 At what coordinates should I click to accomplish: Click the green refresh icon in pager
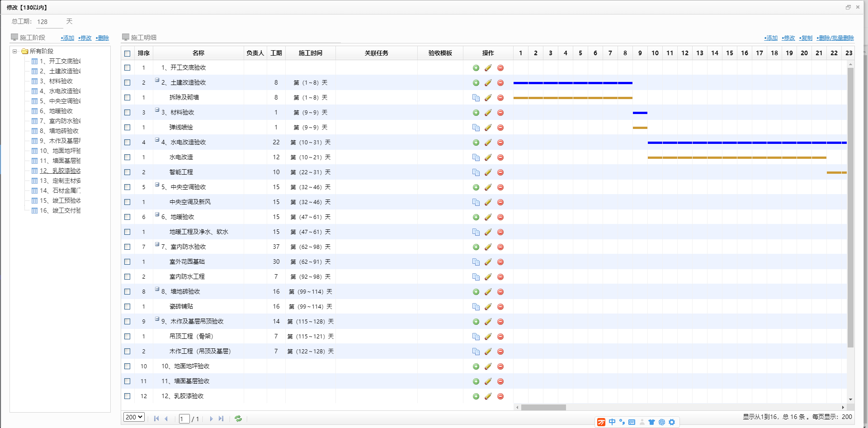tap(238, 418)
